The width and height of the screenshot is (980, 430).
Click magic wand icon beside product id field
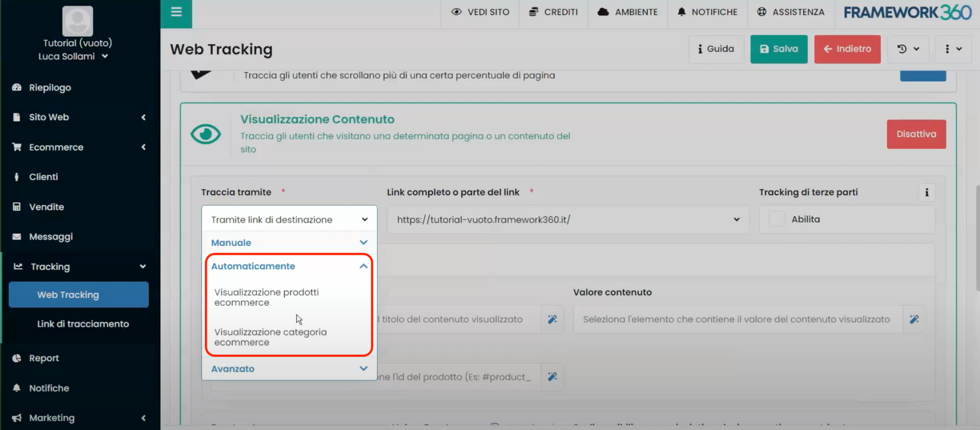point(552,377)
